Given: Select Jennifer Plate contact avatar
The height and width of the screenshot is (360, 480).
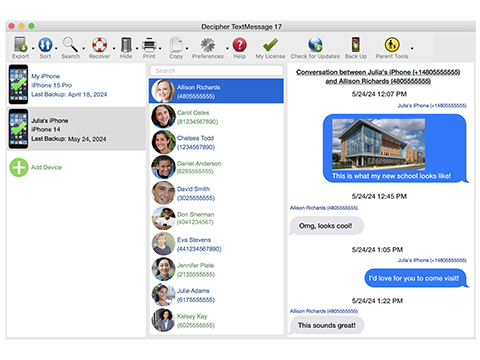Looking at the screenshot, I should [x=163, y=269].
